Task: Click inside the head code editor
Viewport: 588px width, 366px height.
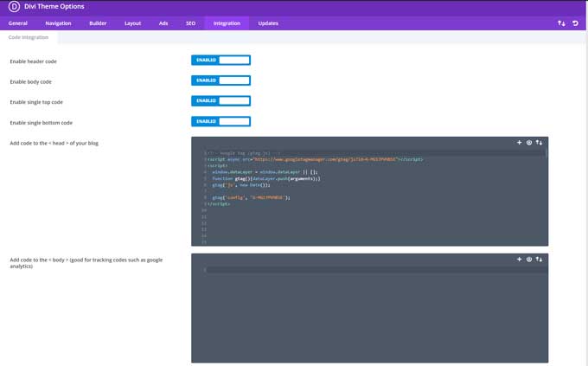Action: point(370,191)
